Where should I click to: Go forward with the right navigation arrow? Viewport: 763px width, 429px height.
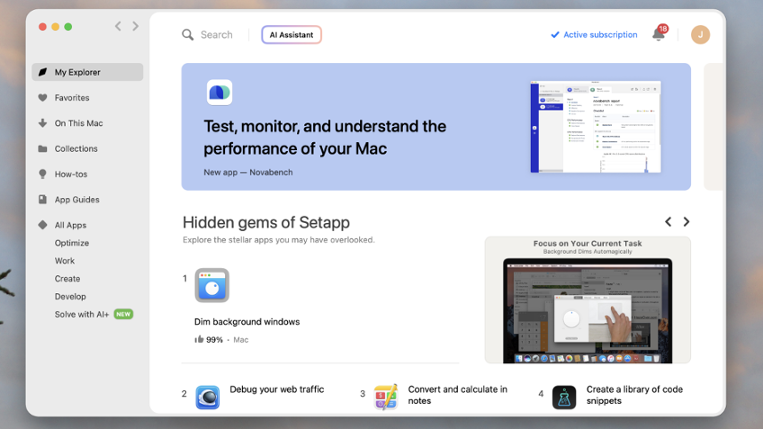coord(136,27)
